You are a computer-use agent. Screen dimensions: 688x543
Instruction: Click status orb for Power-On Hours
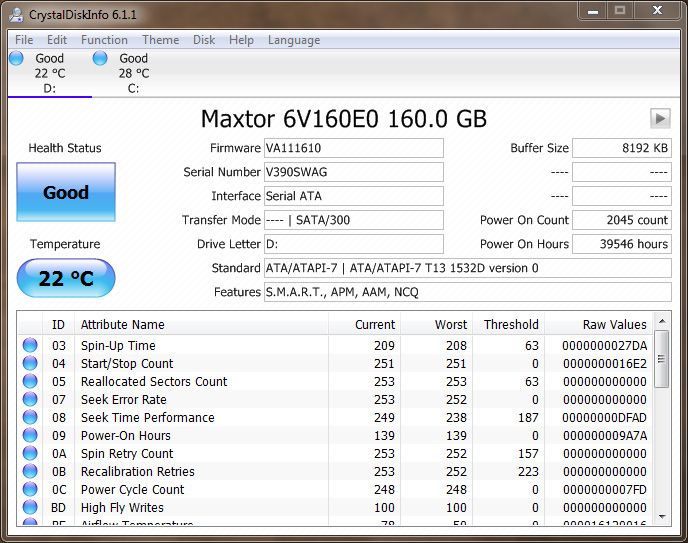click(30, 435)
